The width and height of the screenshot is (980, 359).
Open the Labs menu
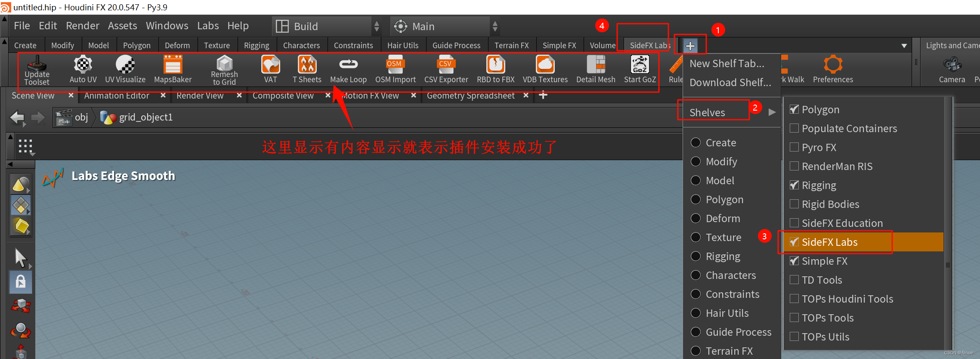[x=208, y=26]
